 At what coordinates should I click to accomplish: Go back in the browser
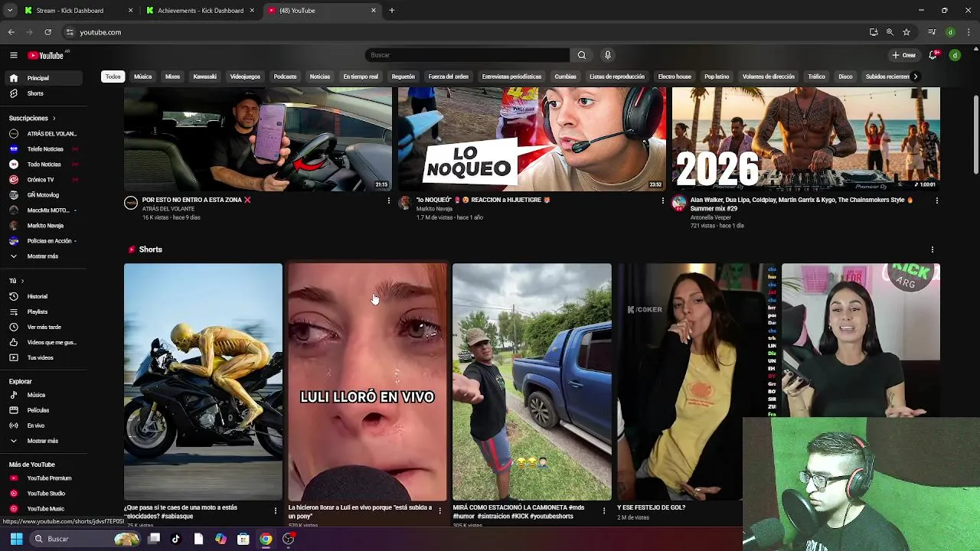pos(11,32)
